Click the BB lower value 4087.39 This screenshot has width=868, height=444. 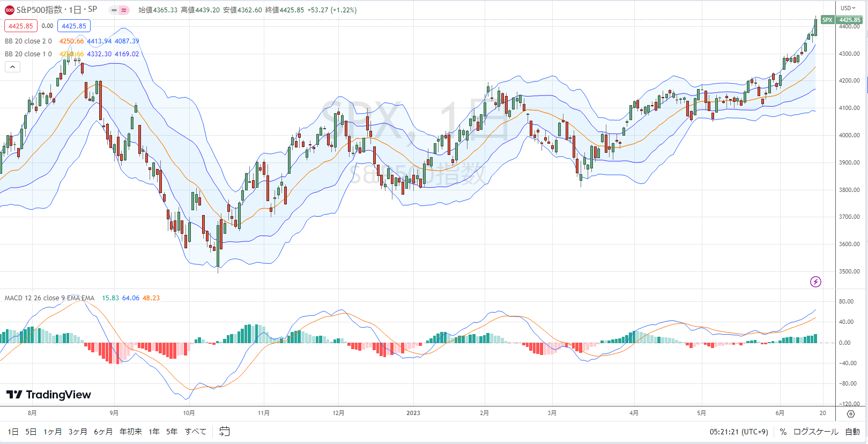127,41
